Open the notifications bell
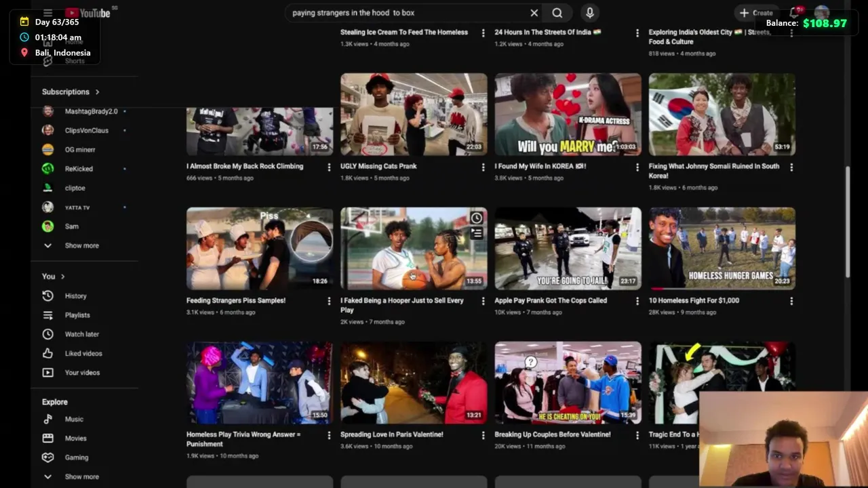The width and height of the screenshot is (868, 488). pyautogui.click(x=795, y=13)
